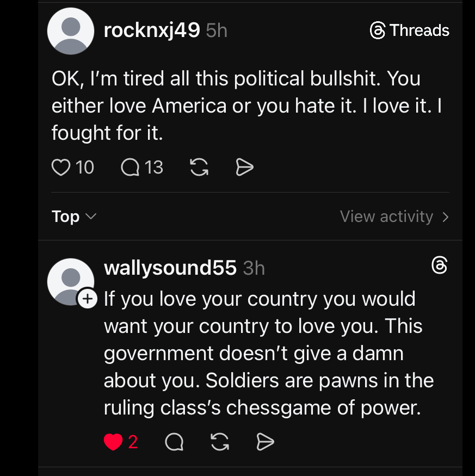Image resolution: width=475 pixels, height=476 pixels.
Task: Click the Threads logo beside rocknxj49's post
Action: (x=410, y=30)
